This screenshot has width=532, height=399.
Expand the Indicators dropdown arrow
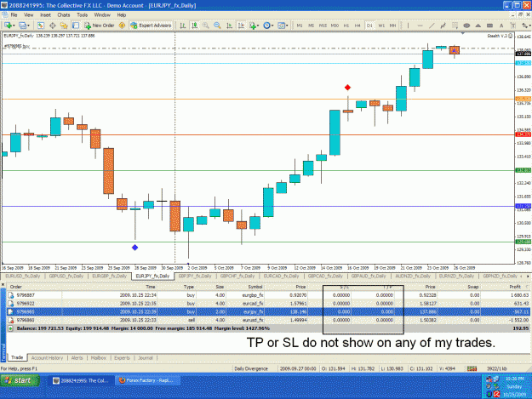(258, 26)
